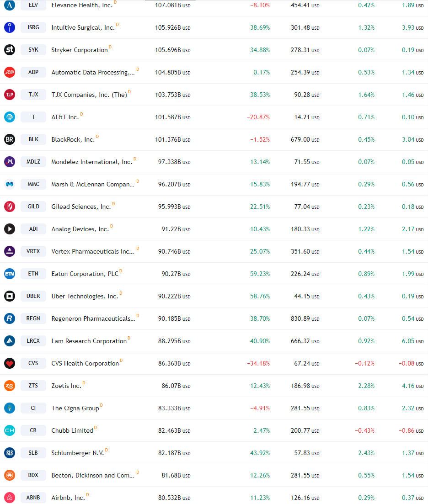Click the Zoetis orange logo icon

click(x=10, y=386)
